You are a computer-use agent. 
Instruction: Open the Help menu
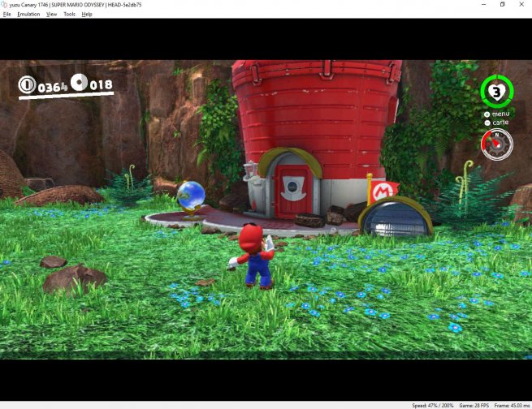point(87,15)
